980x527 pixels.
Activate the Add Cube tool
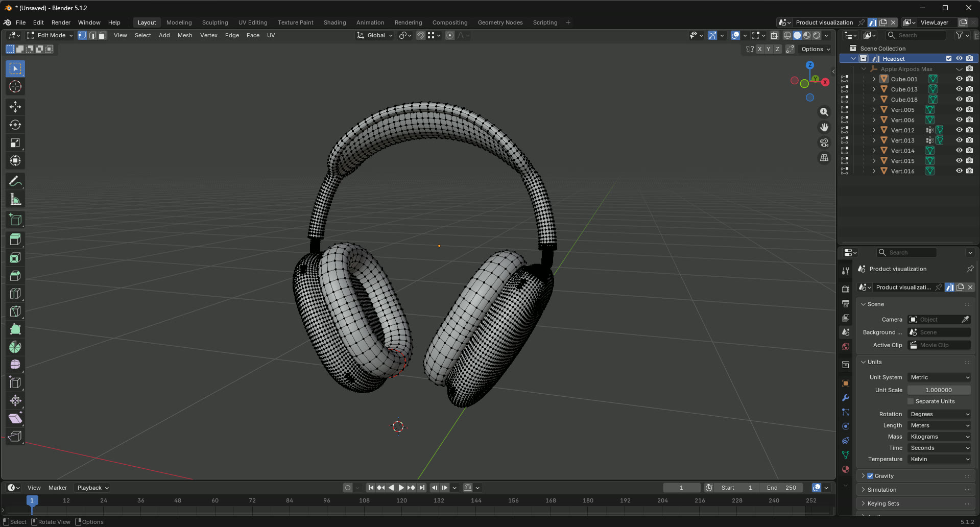tap(15, 220)
